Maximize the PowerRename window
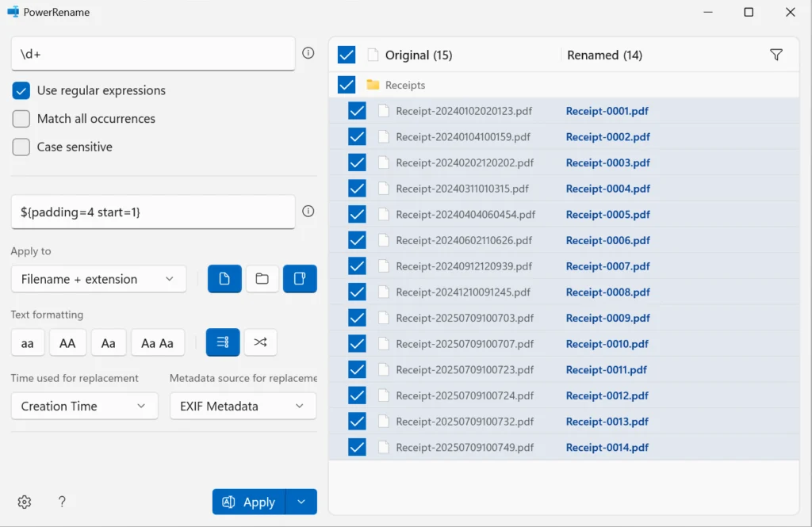 click(x=749, y=12)
